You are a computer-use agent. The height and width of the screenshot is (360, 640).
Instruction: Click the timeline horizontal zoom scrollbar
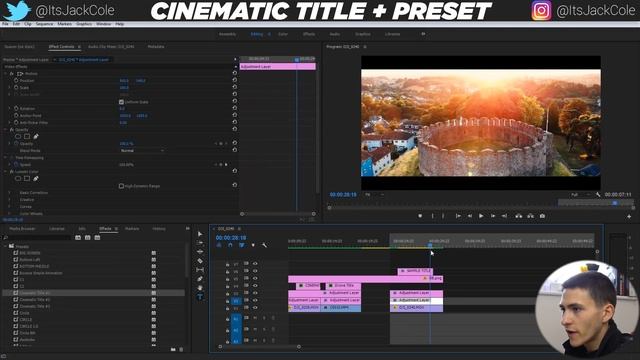click(260, 347)
